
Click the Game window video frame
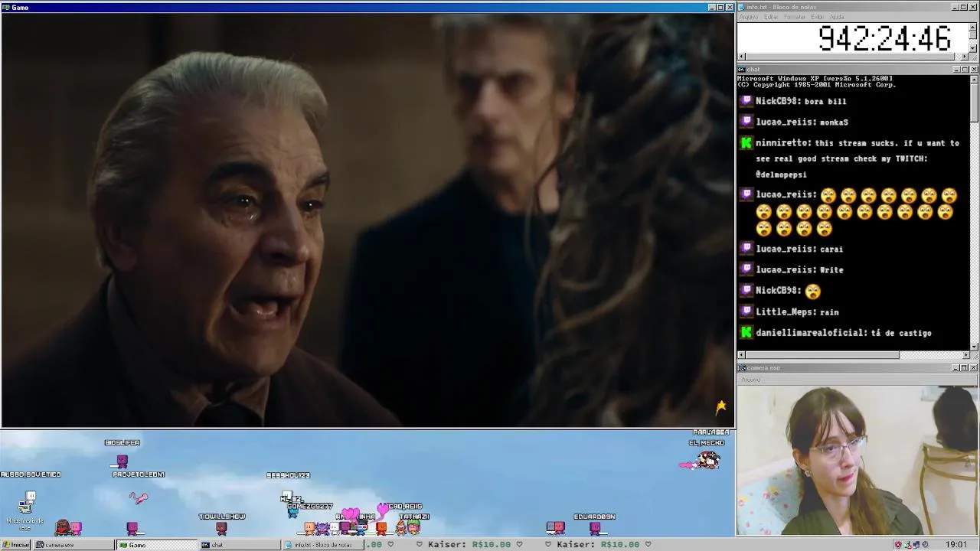[367, 220]
